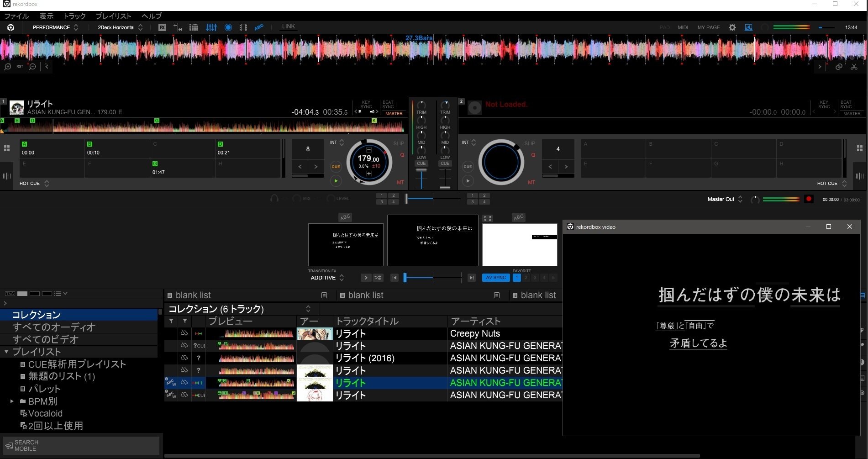The width and height of the screenshot is (868, 459).
Task: Select favorite slot 1
Action: click(517, 278)
